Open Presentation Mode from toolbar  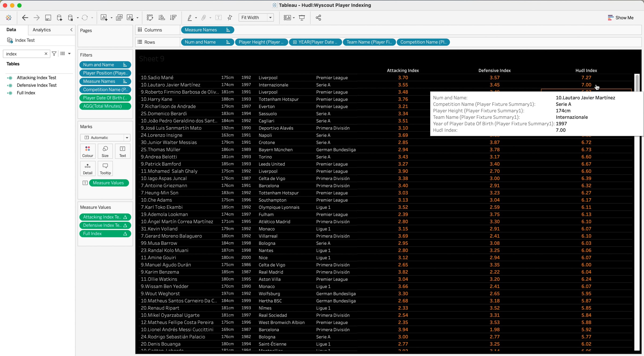coord(302,18)
